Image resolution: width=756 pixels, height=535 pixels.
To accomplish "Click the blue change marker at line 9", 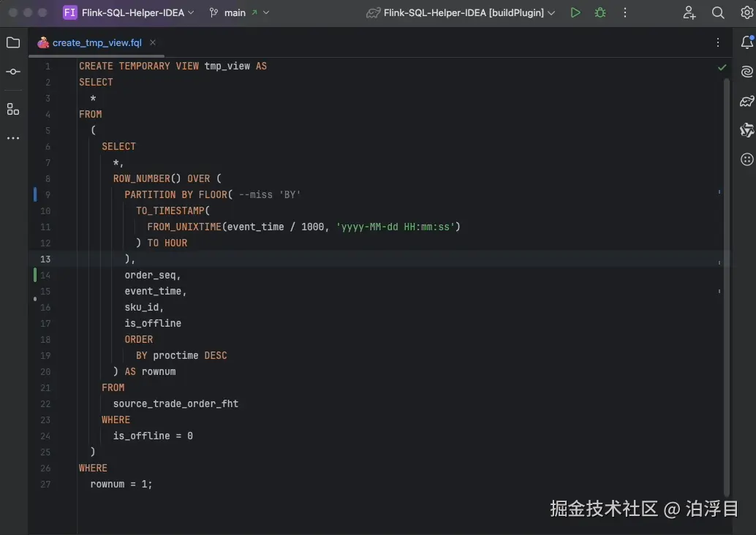I will (34, 194).
